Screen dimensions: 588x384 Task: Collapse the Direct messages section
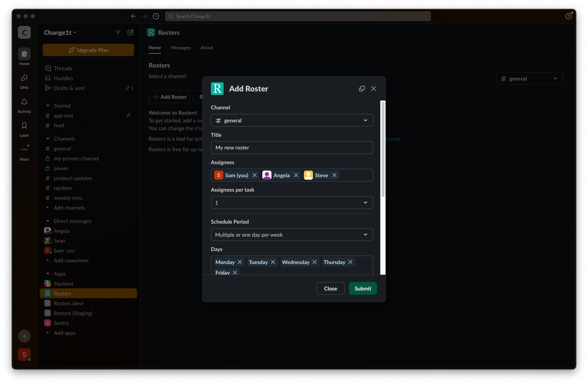click(x=48, y=221)
